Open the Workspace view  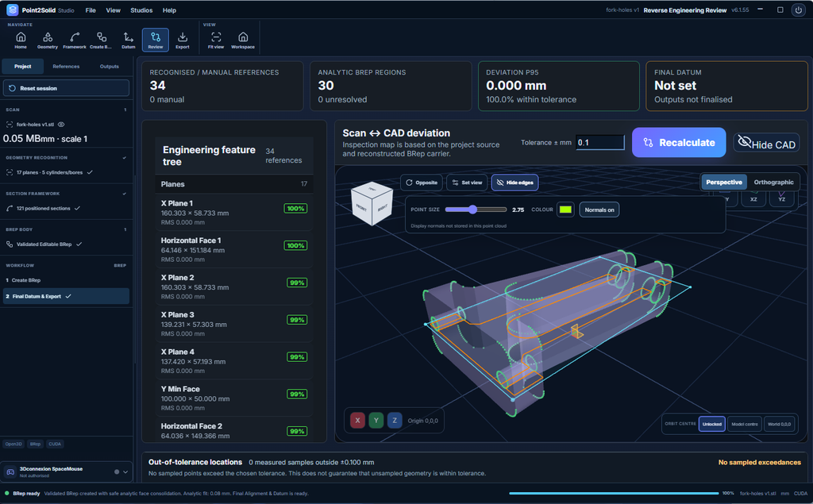[243, 40]
